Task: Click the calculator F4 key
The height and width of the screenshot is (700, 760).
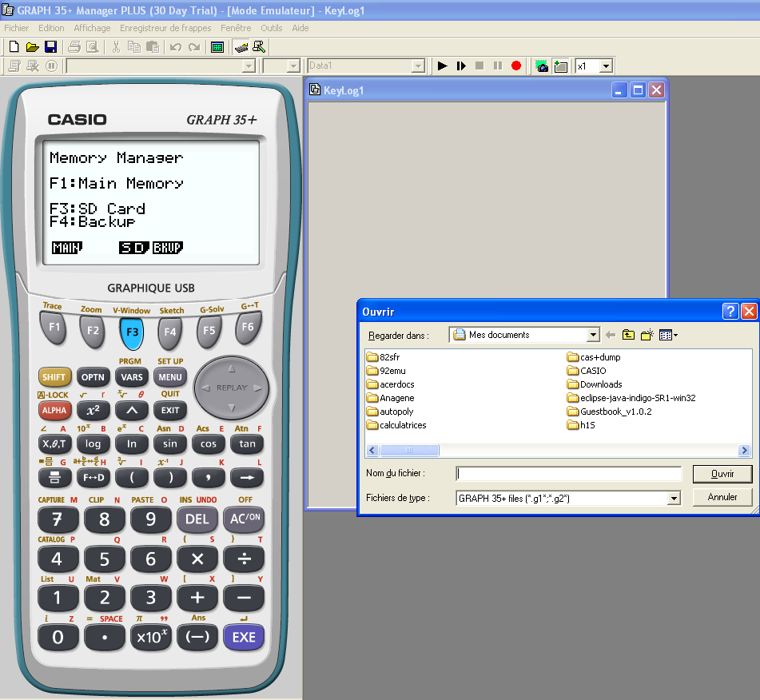Action: click(170, 333)
